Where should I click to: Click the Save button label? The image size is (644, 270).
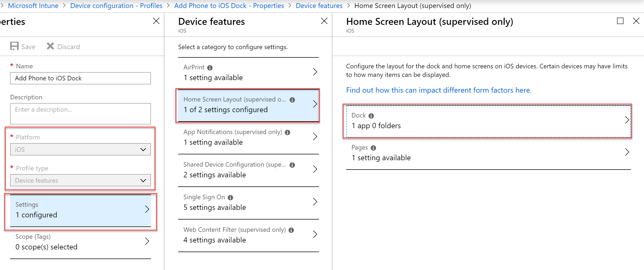click(28, 47)
